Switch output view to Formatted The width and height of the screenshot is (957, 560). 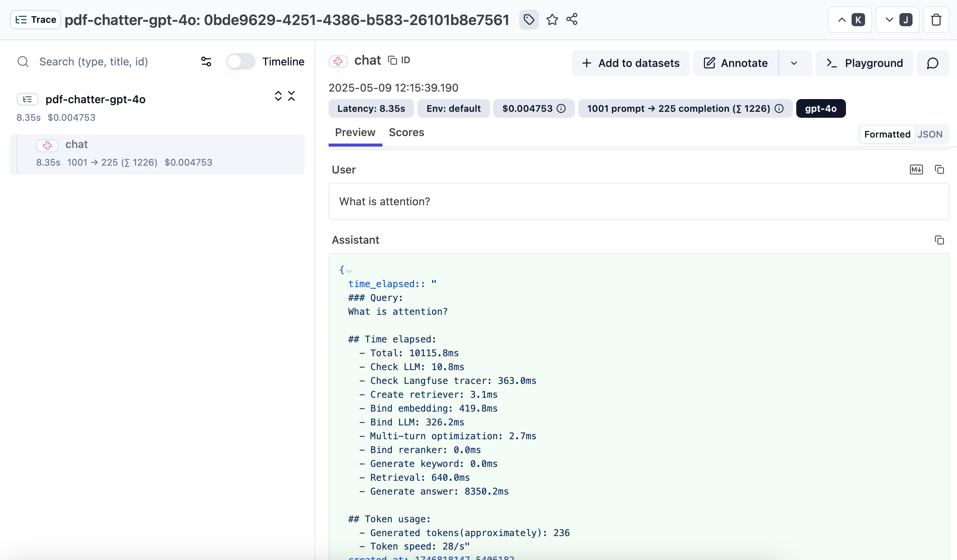click(887, 135)
